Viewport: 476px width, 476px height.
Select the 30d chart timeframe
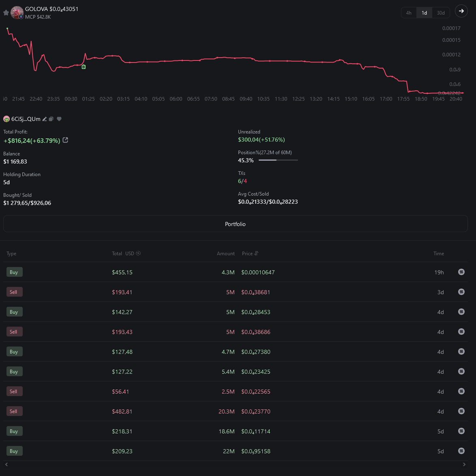pyautogui.click(x=440, y=13)
